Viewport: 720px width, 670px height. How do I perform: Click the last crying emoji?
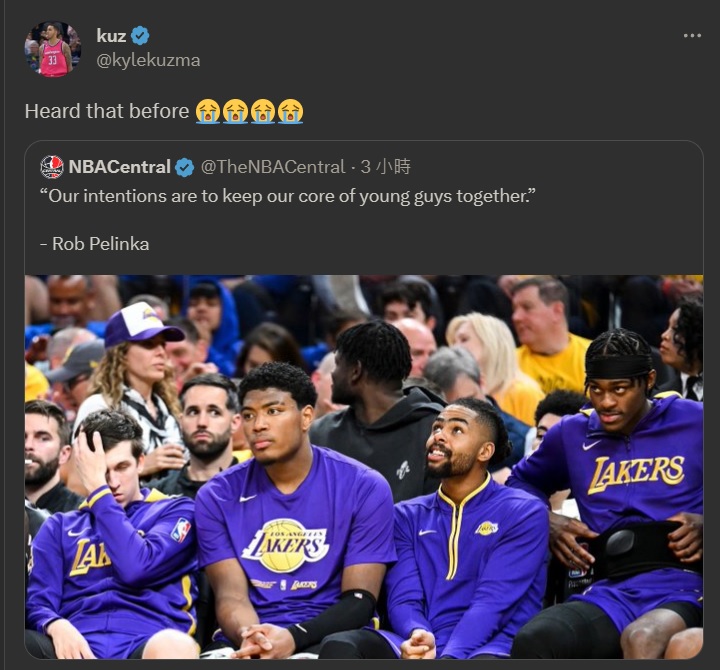(x=290, y=111)
